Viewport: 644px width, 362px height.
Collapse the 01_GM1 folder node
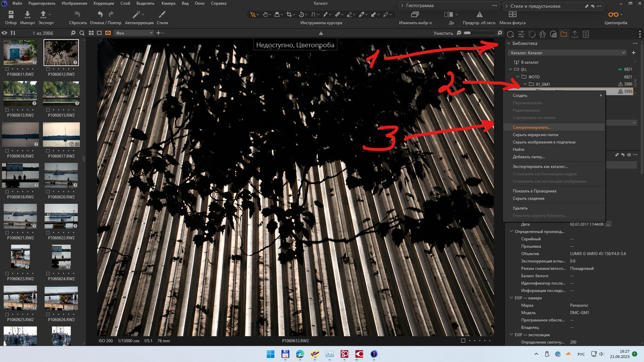[x=525, y=84]
